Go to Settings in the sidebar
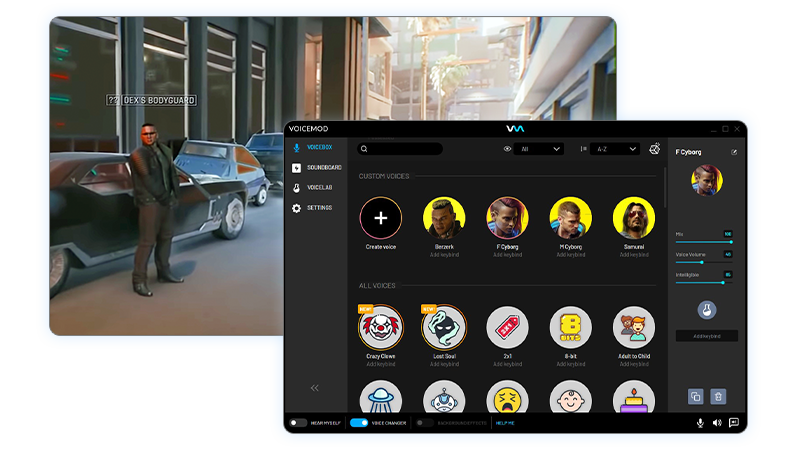The height and width of the screenshot is (450, 800). coord(319,208)
